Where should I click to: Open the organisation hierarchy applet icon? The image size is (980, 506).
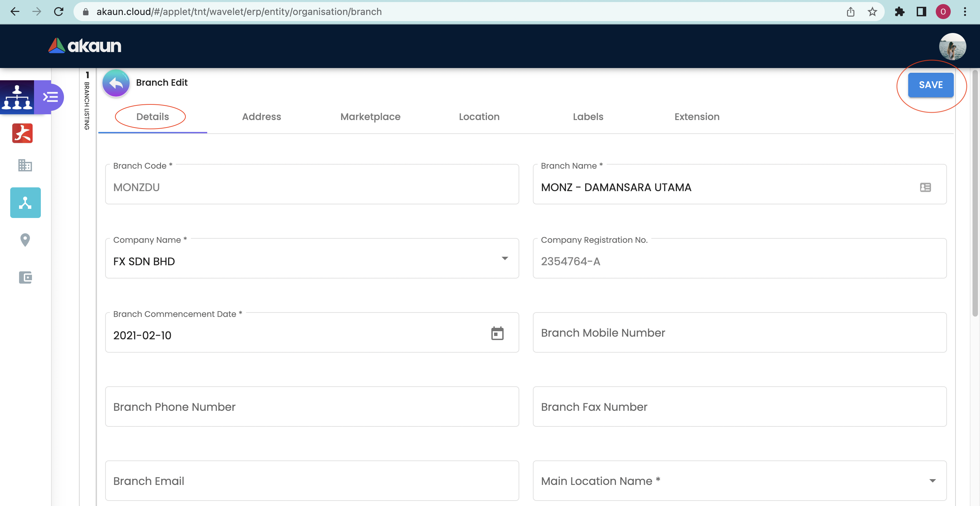point(17,97)
